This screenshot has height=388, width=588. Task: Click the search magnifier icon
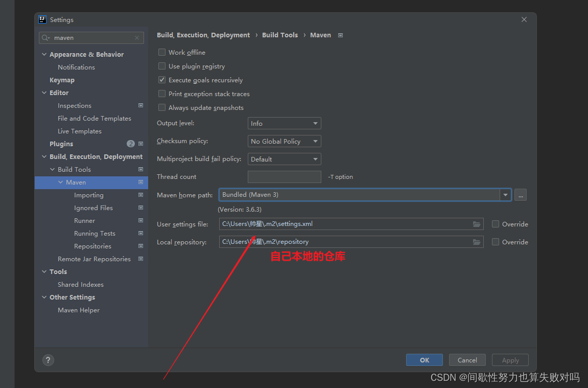[45, 38]
